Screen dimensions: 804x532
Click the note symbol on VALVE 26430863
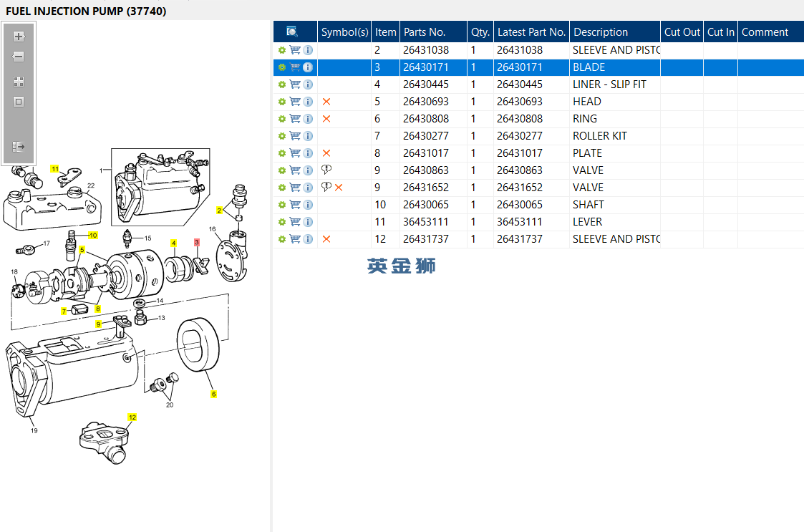(326, 170)
